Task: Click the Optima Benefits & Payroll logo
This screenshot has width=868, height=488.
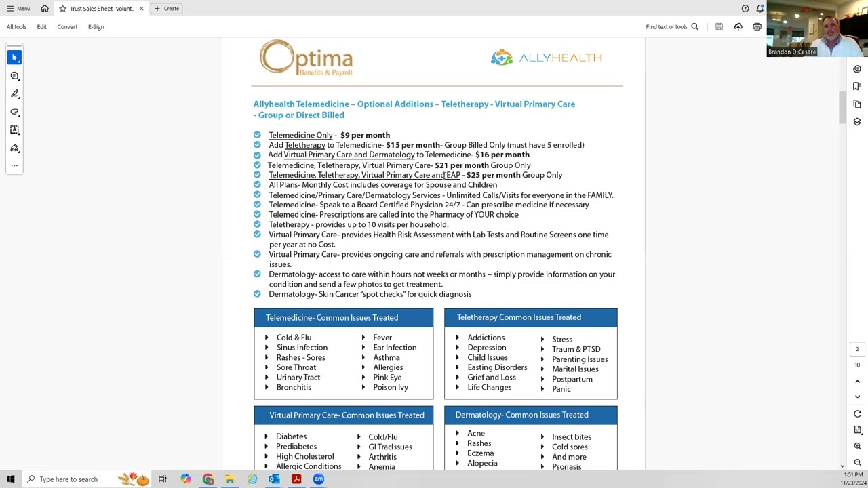Action: click(x=307, y=58)
